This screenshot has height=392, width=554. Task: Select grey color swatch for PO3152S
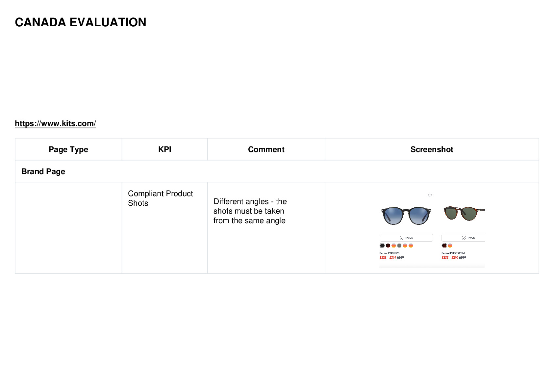399,246
